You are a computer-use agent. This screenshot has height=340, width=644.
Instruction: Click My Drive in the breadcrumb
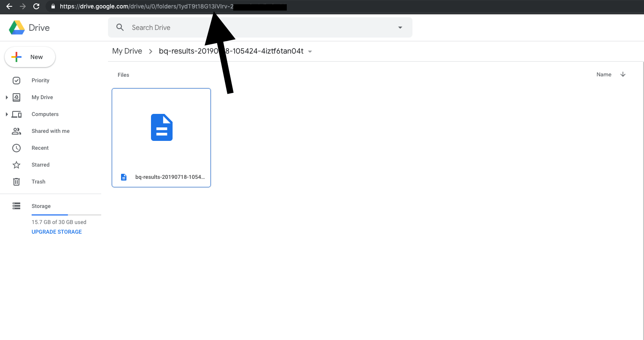(x=127, y=51)
